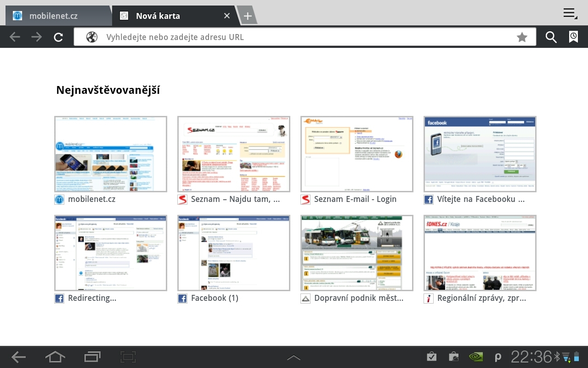The width and height of the screenshot is (588, 368).
Task: Open Seznam E-mail - Login link
Action: coord(355,199)
